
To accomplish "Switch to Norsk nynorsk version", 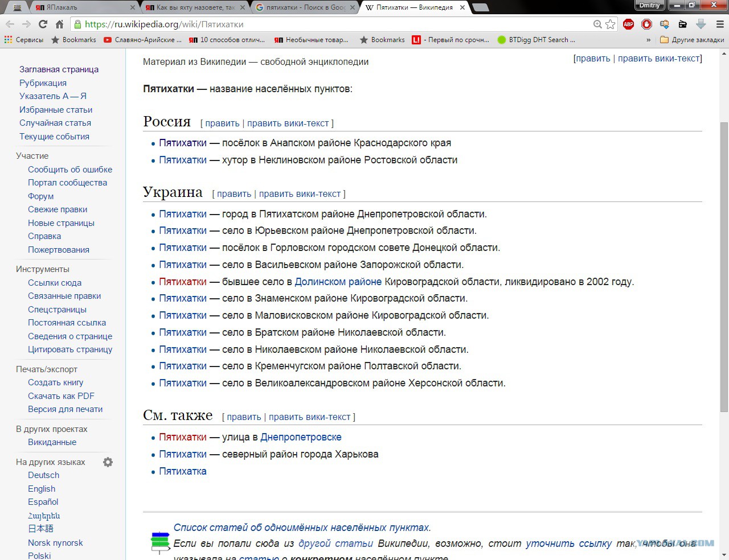I will tap(55, 543).
